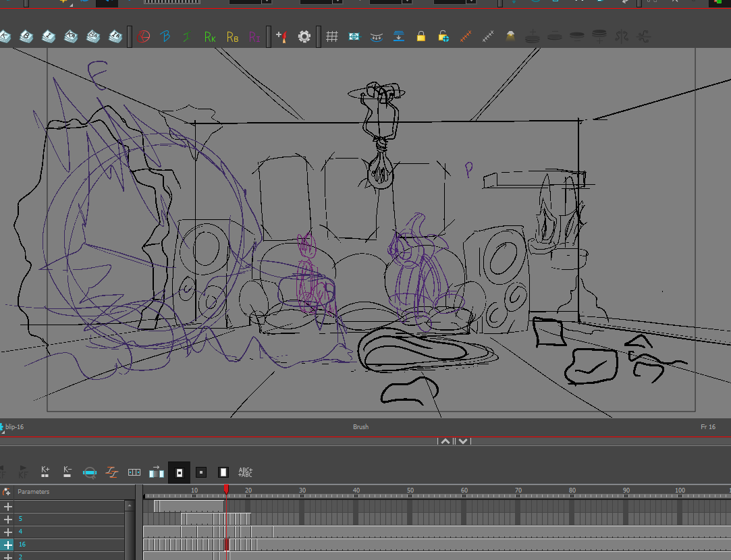Click the BA paper stack icon

pyautogui.click(x=93, y=36)
